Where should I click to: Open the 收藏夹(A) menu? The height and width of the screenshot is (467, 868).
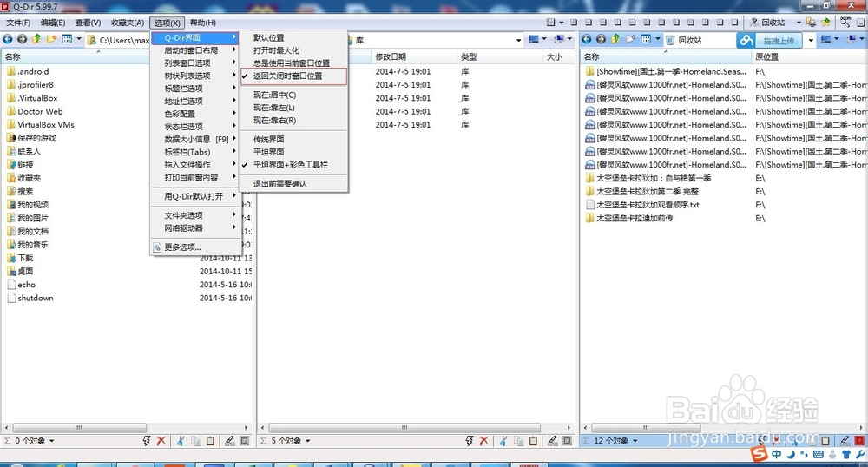pyautogui.click(x=128, y=23)
